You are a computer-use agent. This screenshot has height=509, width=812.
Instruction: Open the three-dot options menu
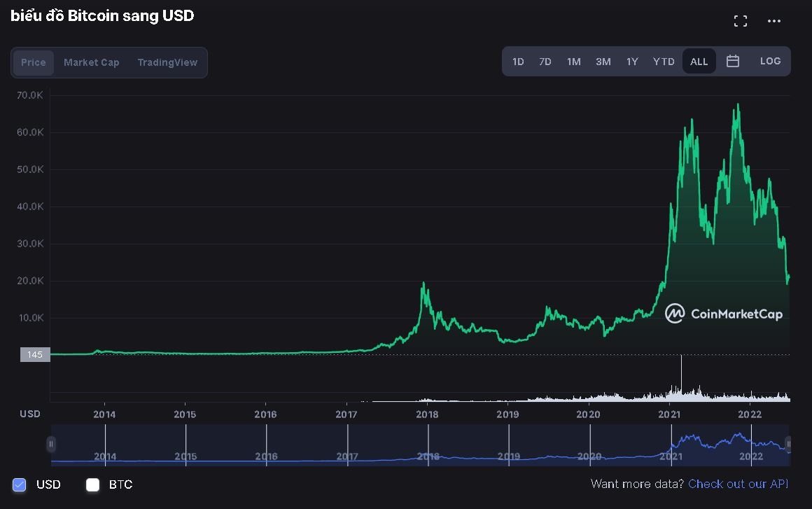click(x=773, y=20)
